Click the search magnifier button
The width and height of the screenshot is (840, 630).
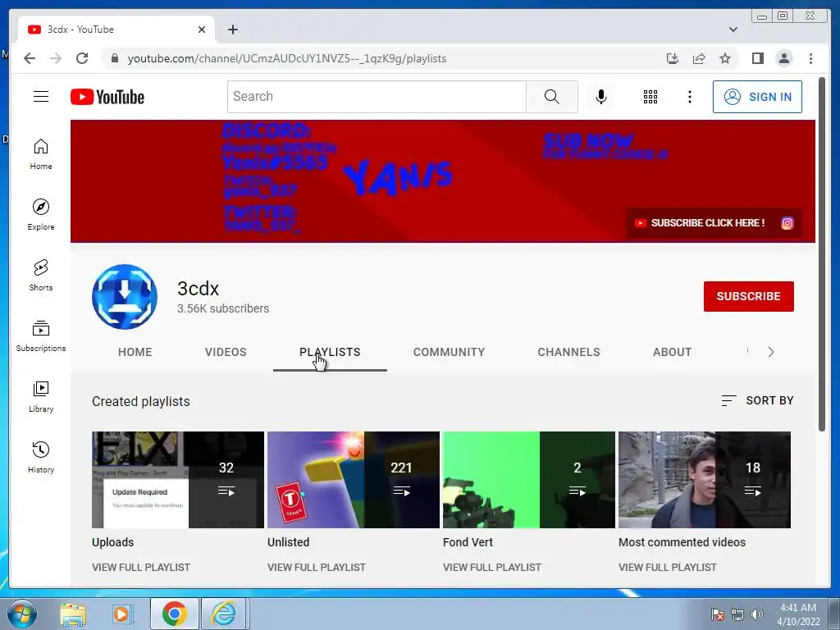click(x=552, y=97)
